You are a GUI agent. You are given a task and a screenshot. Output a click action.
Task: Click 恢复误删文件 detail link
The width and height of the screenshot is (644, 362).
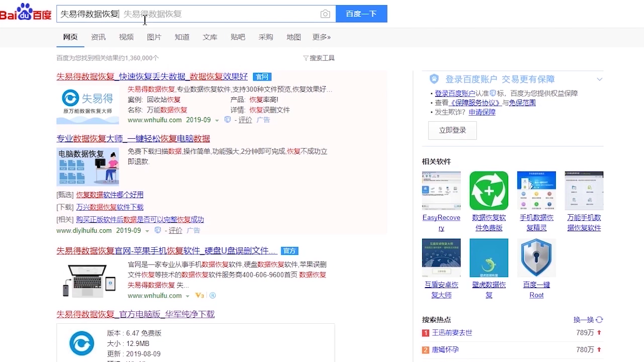270,110
